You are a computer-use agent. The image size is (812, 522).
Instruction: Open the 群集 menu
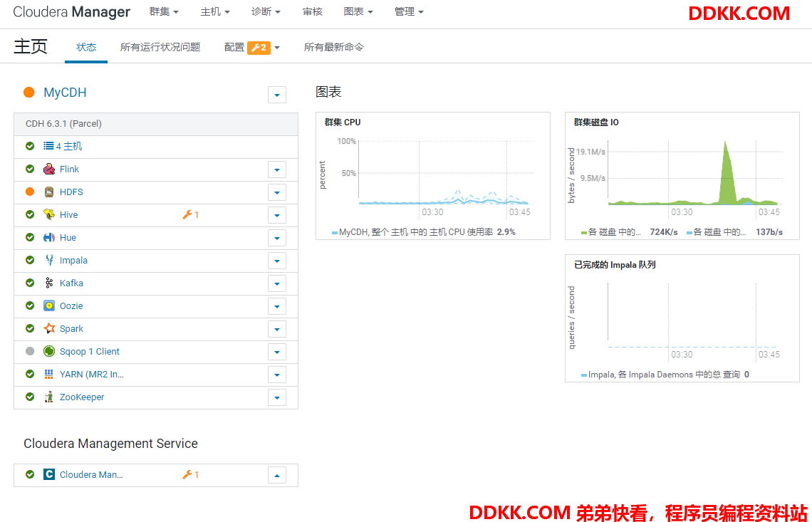pos(164,11)
